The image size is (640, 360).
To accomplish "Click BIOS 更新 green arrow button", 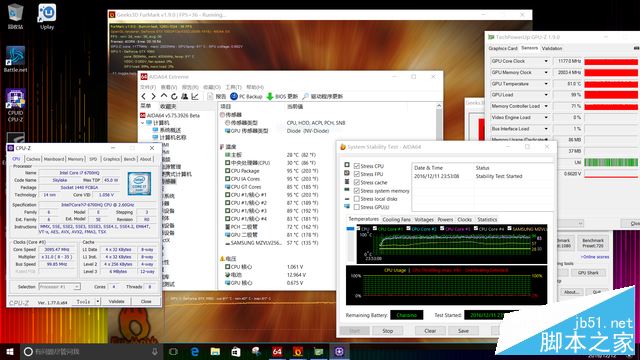I will (x=282, y=96).
